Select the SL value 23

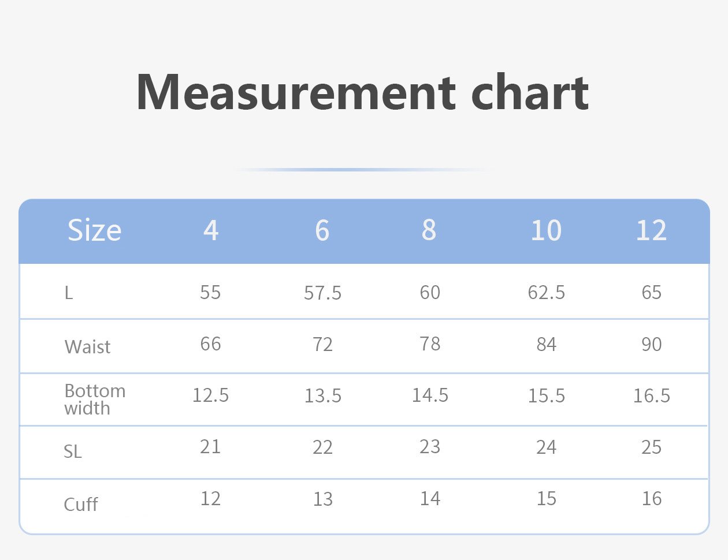tap(430, 447)
